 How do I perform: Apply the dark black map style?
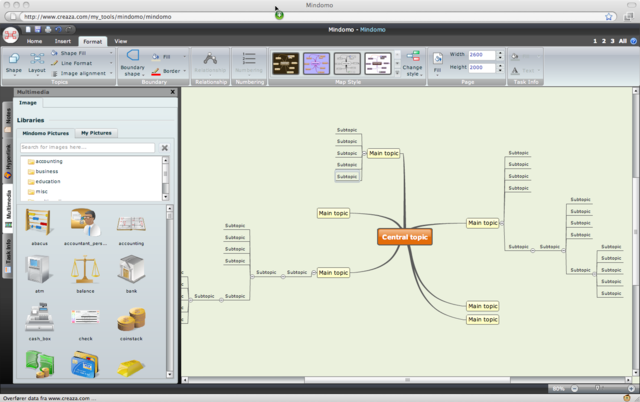(285, 63)
